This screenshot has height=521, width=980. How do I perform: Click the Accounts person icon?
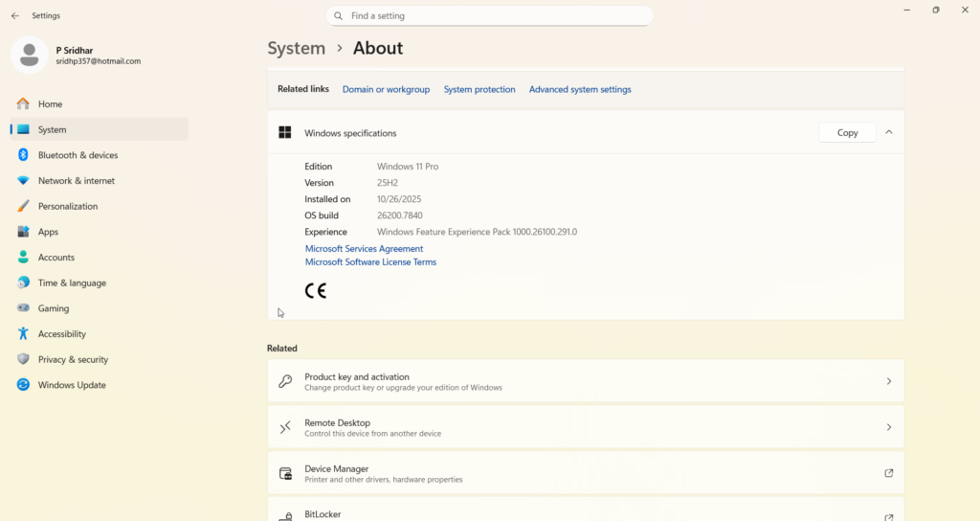(23, 257)
